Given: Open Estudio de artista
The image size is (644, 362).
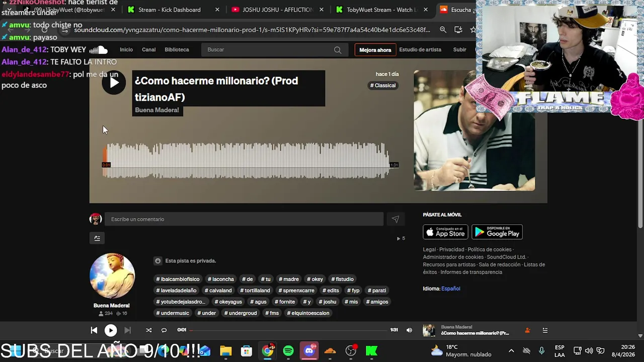Looking at the screenshot, I should coord(420,50).
